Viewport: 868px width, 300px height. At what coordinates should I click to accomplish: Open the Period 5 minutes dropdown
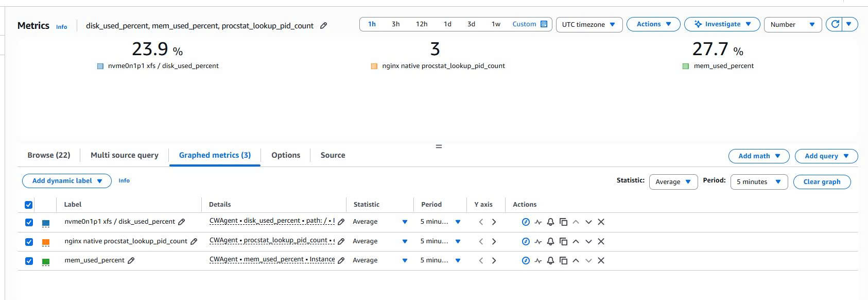pyautogui.click(x=759, y=182)
